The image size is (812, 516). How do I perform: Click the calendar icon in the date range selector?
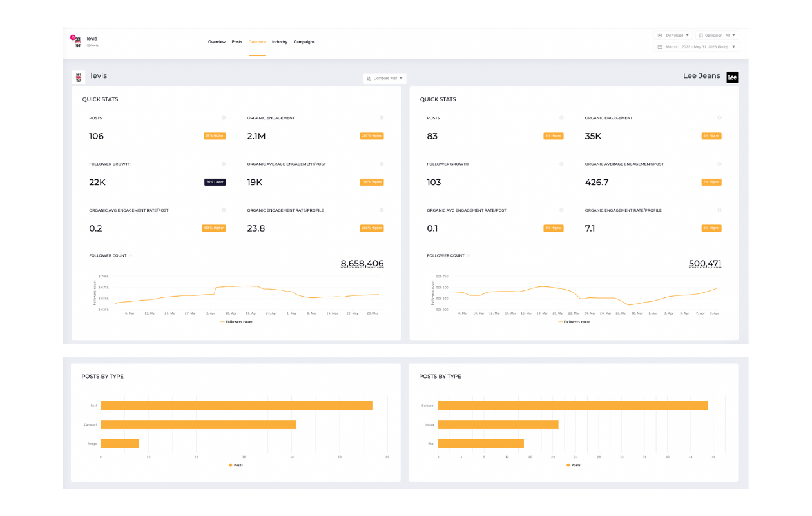660,47
